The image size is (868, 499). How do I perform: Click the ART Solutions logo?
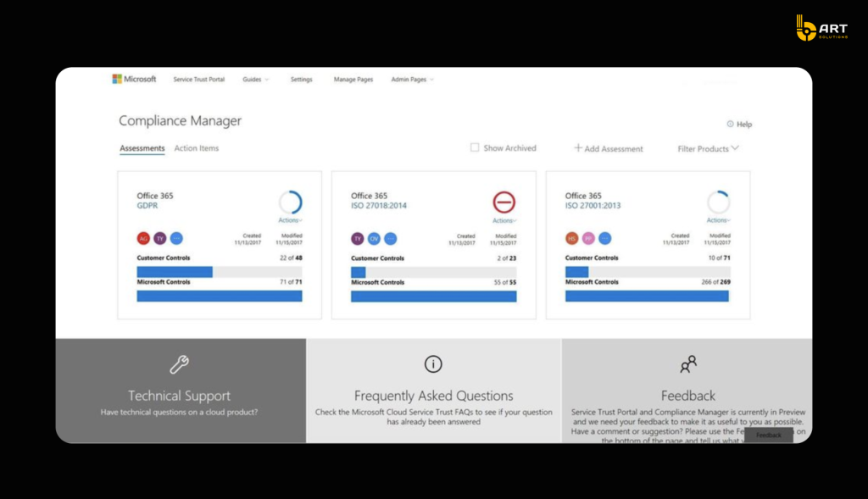point(822,28)
